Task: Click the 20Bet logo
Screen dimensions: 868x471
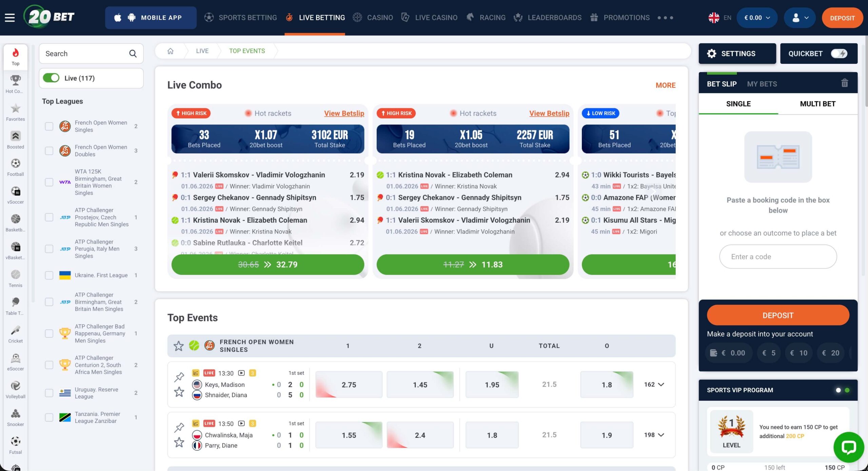Action: coord(49,17)
